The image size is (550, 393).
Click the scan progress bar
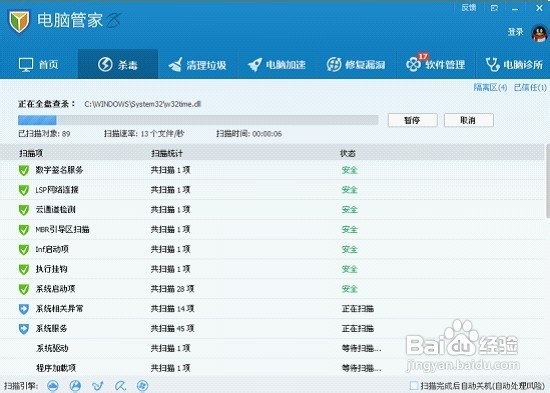198,120
